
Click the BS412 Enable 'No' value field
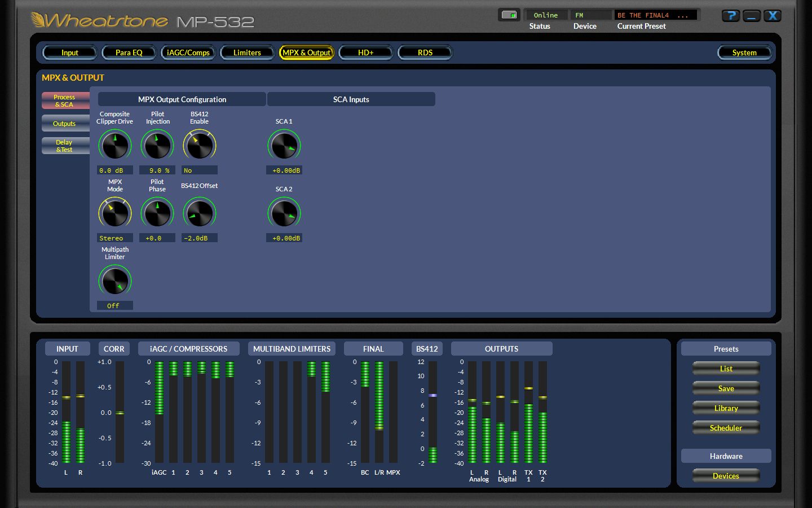(200, 170)
